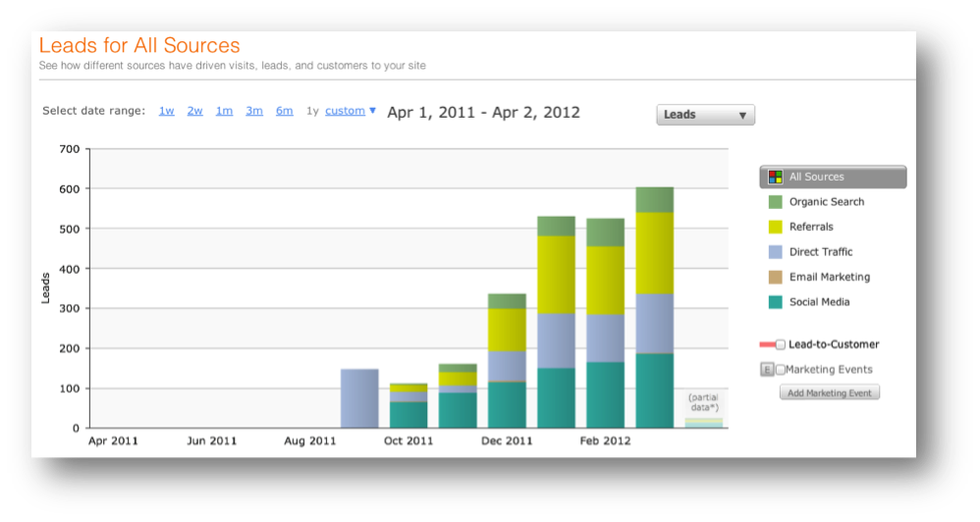Screen dimensions: 980x522
Task: Select the 1w date range link
Action: [167, 111]
